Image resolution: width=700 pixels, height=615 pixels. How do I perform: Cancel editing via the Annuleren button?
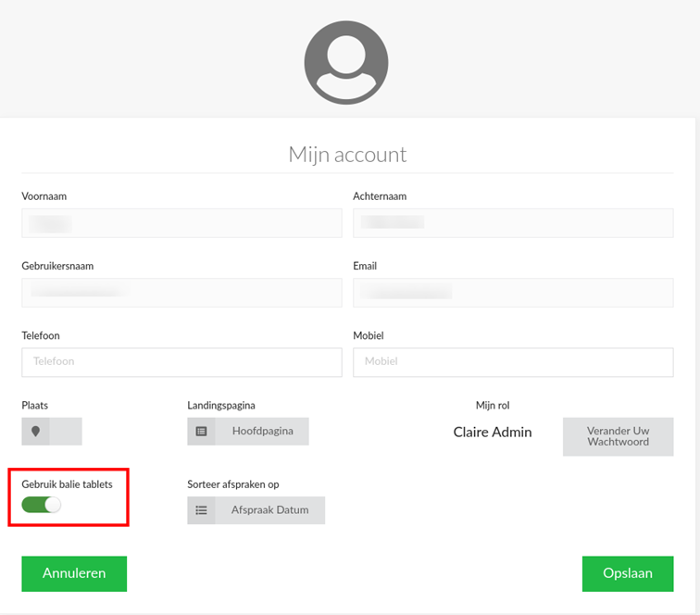tap(74, 573)
